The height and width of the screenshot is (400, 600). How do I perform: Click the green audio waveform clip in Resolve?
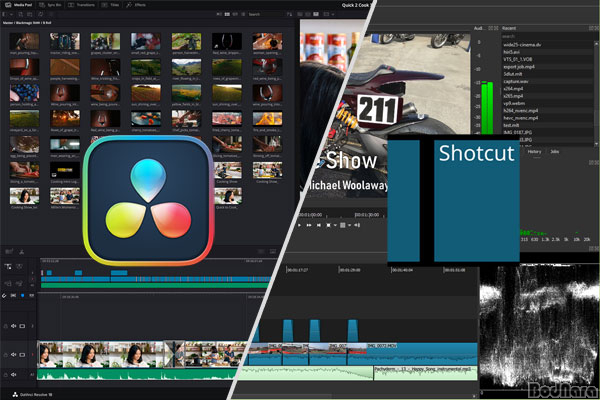click(x=138, y=374)
